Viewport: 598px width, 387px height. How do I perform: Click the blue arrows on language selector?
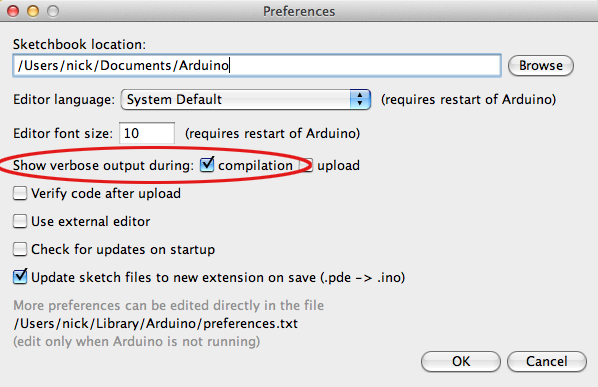(x=360, y=100)
